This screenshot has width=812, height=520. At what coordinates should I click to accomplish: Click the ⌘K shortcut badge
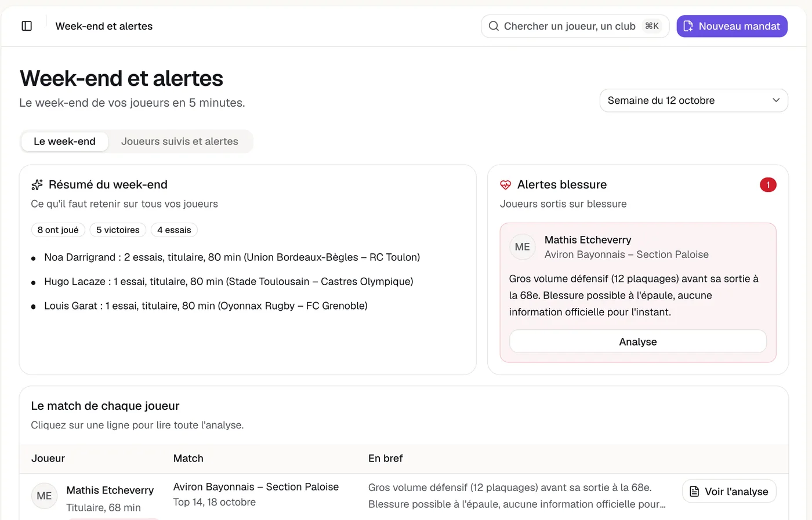[x=652, y=26]
